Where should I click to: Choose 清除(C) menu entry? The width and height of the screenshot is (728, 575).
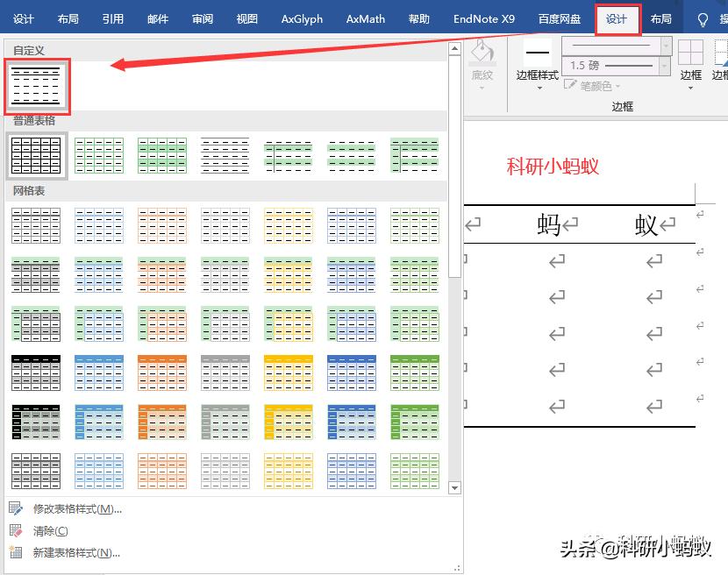pos(51,531)
